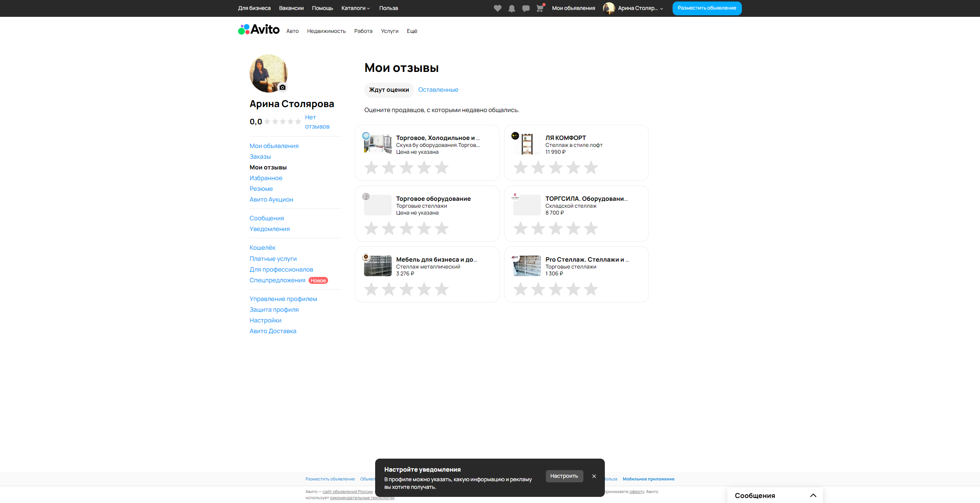The height and width of the screenshot is (503, 980).
Task: Expand the Каталоги dropdown menu
Action: [x=355, y=8]
